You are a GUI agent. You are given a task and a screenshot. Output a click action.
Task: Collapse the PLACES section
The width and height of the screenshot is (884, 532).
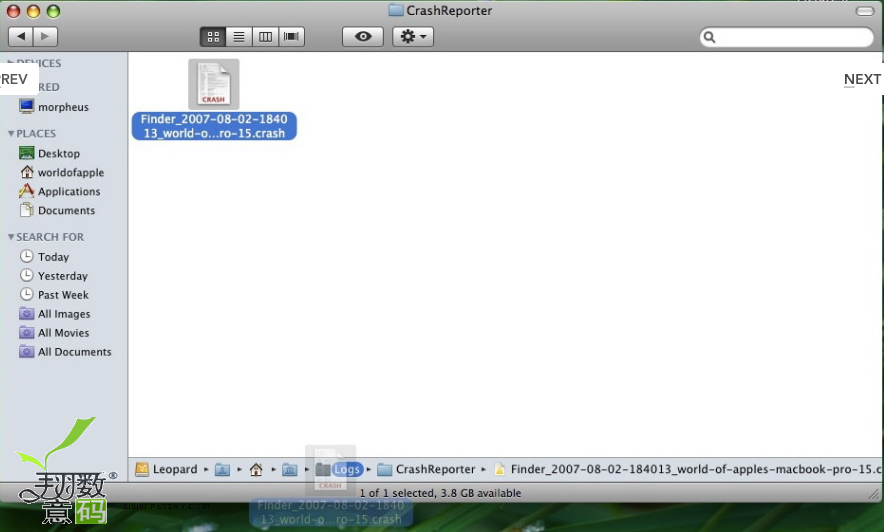click(11, 134)
